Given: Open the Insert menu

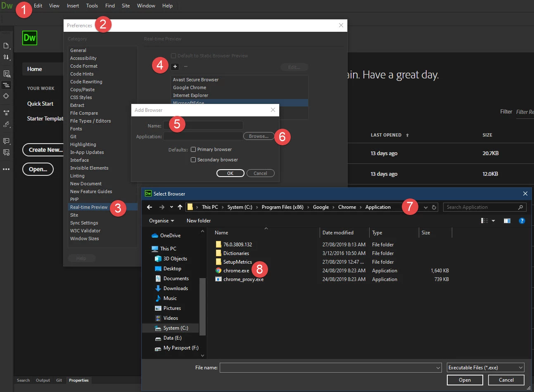Looking at the screenshot, I should (x=73, y=6).
